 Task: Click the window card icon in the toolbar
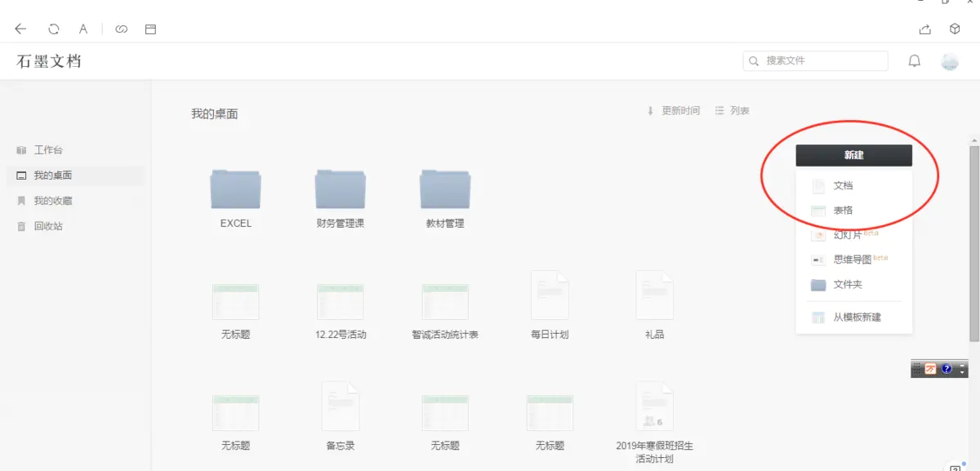149,29
